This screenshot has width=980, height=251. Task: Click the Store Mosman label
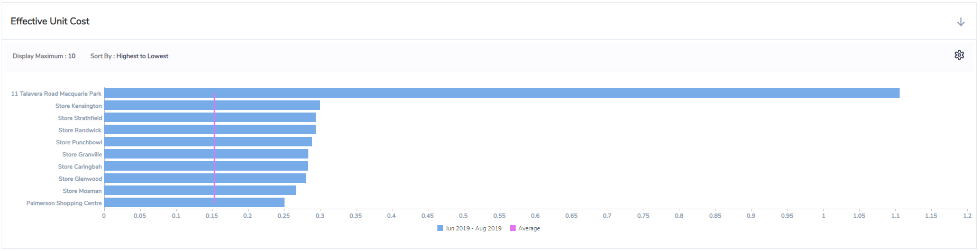pos(82,191)
